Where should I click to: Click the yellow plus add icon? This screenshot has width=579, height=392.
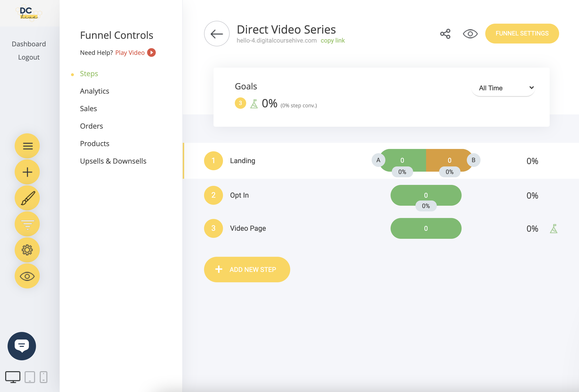pos(27,172)
